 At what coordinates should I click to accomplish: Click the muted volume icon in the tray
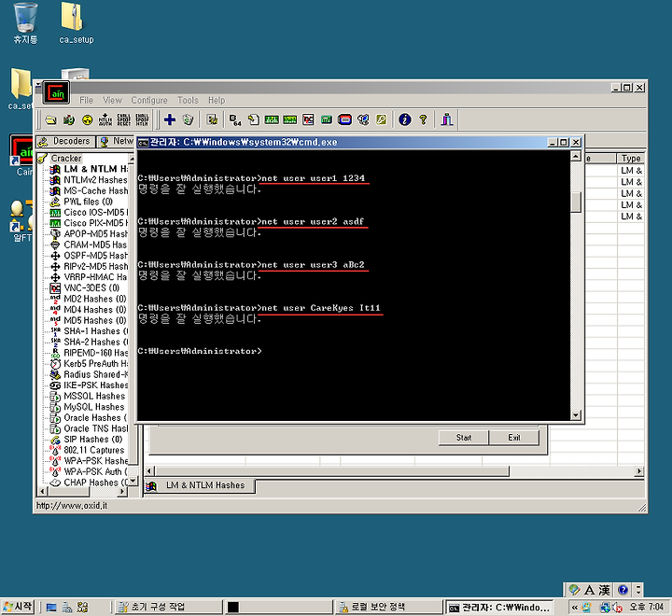click(617, 607)
